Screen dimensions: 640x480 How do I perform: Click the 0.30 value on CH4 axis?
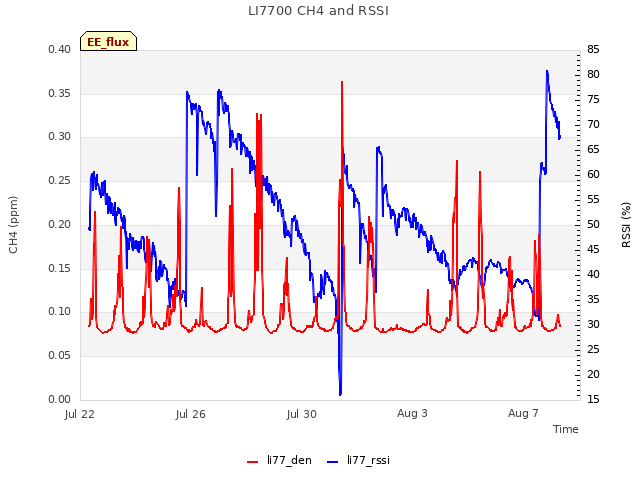(60, 137)
